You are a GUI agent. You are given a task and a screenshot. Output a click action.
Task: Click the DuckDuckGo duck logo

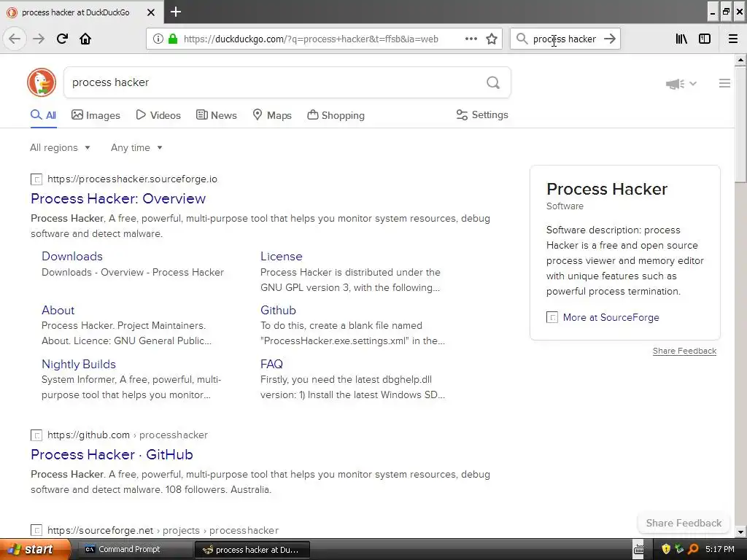(x=42, y=82)
